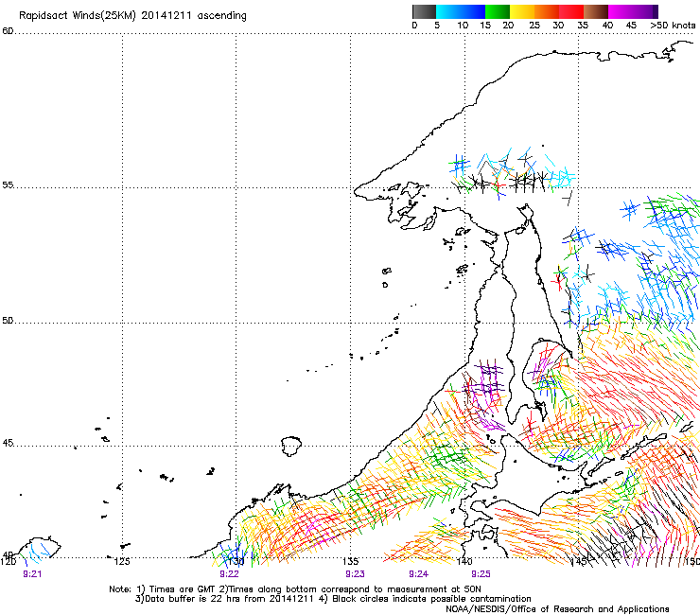Click the '135' longitude axis label
The width and height of the screenshot is (700, 615).
pos(350,561)
